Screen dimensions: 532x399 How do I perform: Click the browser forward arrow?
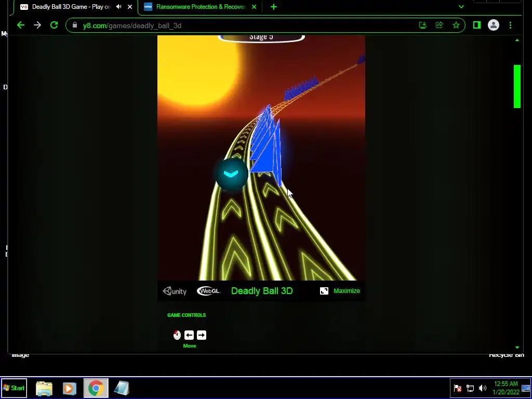[37, 25]
